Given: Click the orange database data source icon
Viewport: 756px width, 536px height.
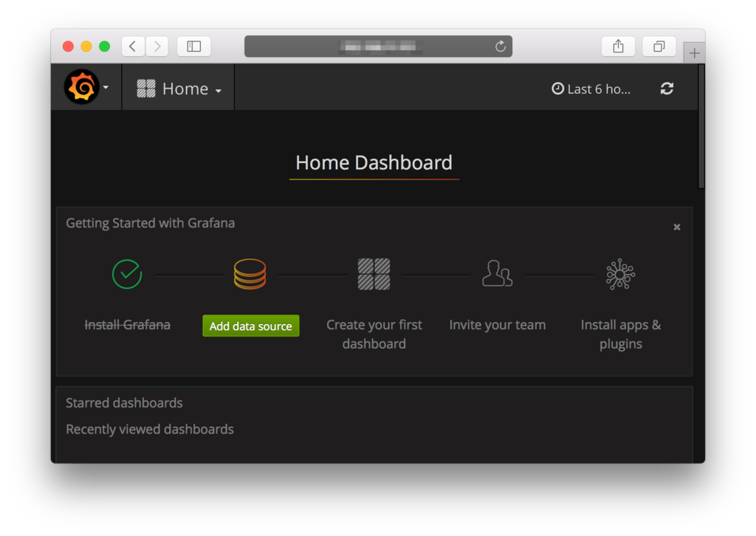Looking at the screenshot, I should pos(250,274).
